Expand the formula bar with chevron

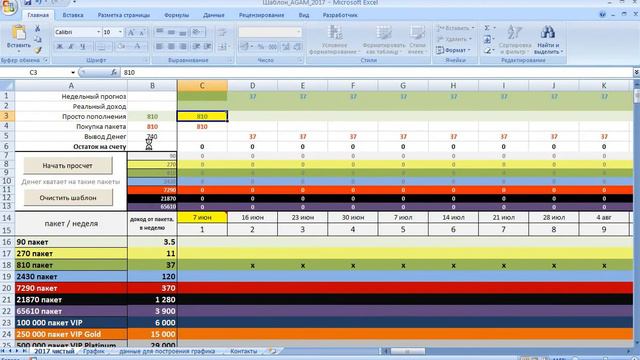click(x=636, y=72)
